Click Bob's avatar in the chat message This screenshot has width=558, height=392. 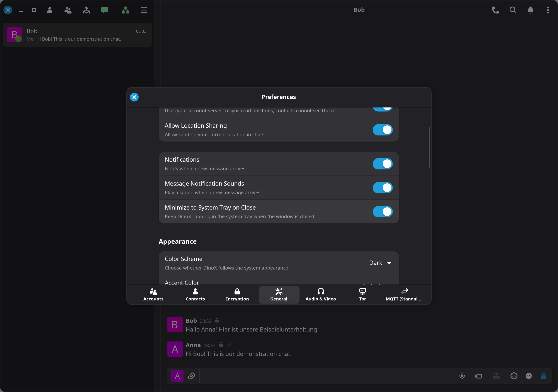(x=175, y=325)
